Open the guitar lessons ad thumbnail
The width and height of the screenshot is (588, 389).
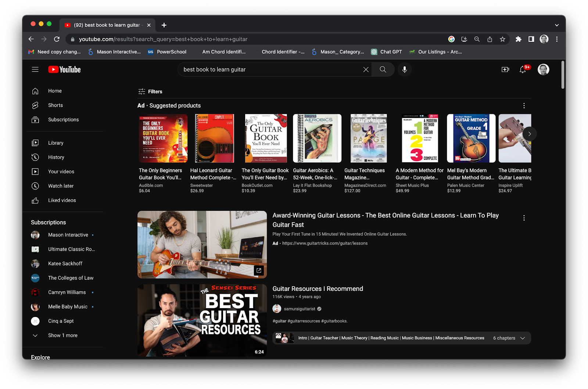[x=202, y=244]
